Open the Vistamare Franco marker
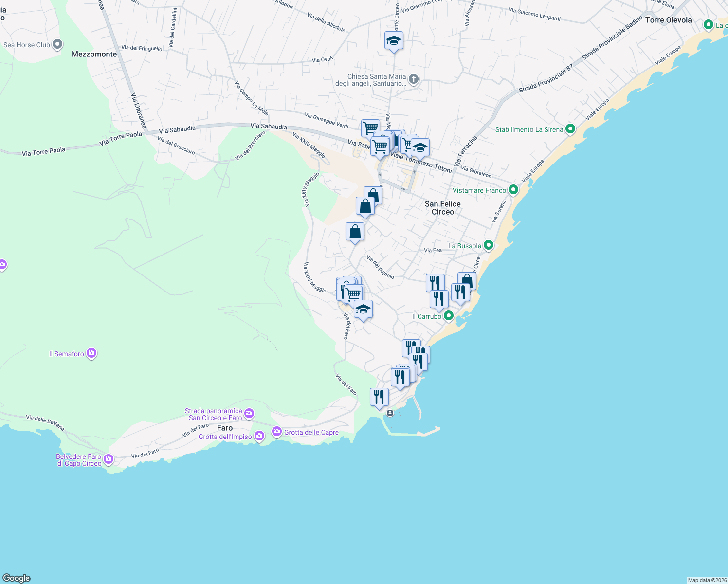The image size is (728, 584). [x=512, y=190]
